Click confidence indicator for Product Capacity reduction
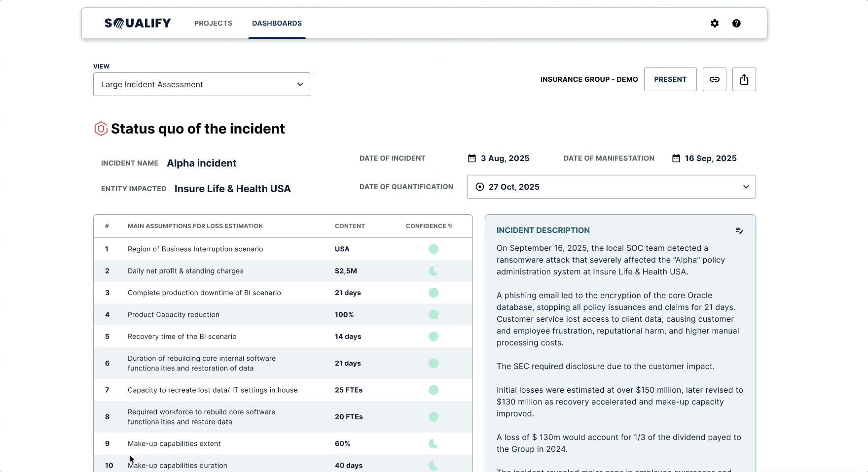This screenshot has width=868, height=472. pos(434,314)
